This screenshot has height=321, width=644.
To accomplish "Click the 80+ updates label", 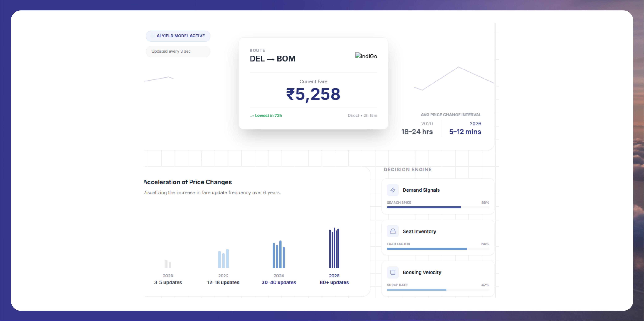I will coord(334,282).
